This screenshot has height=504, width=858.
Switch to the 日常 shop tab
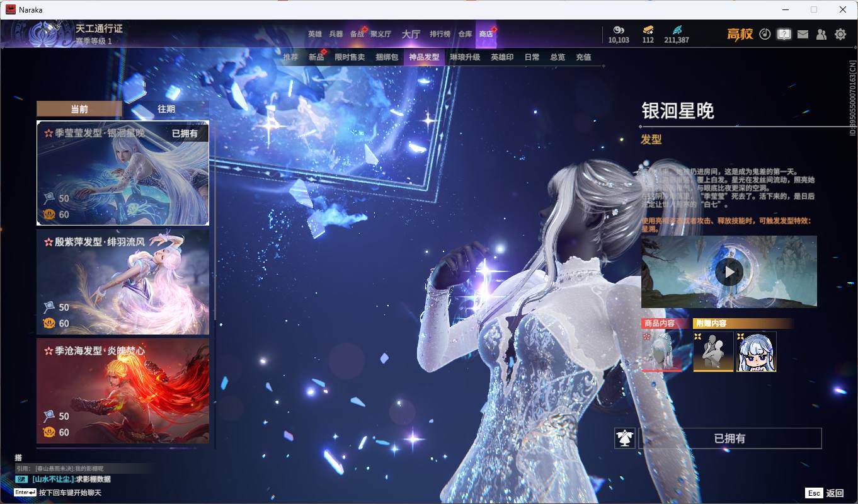pyautogui.click(x=532, y=57)
